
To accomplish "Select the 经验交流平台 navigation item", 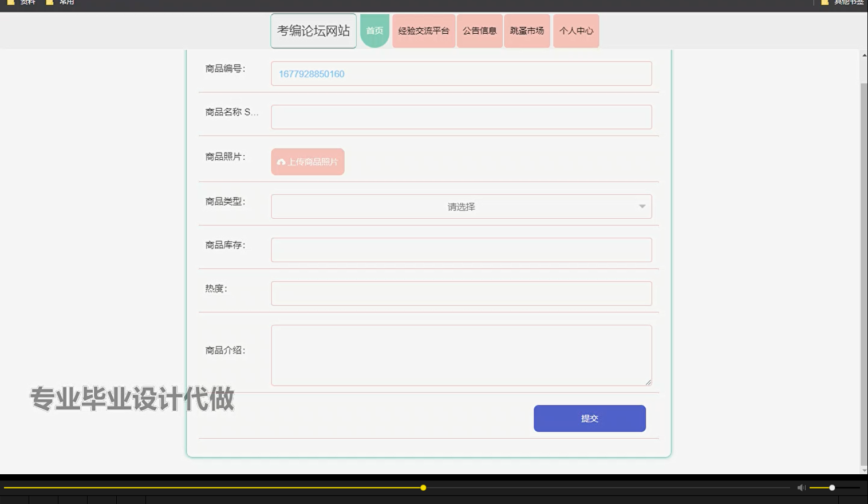I will 423,31.
